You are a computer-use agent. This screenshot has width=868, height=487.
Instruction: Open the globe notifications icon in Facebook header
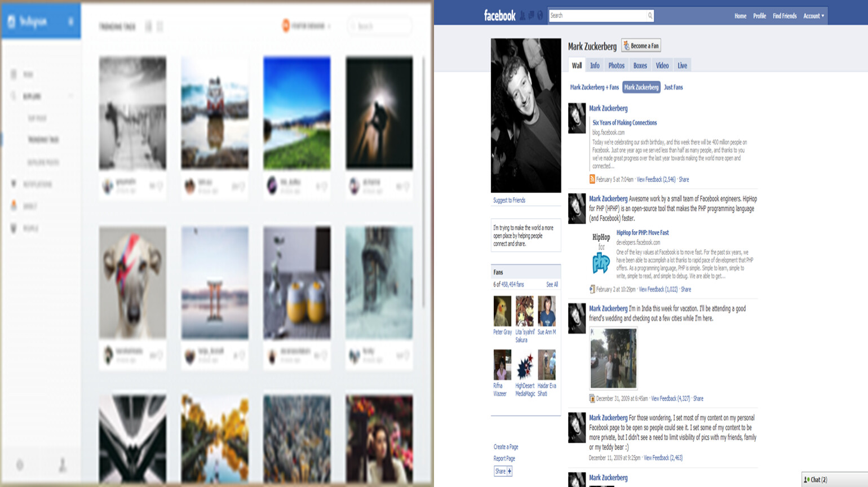pyautogui.click(x=540, y=16)
